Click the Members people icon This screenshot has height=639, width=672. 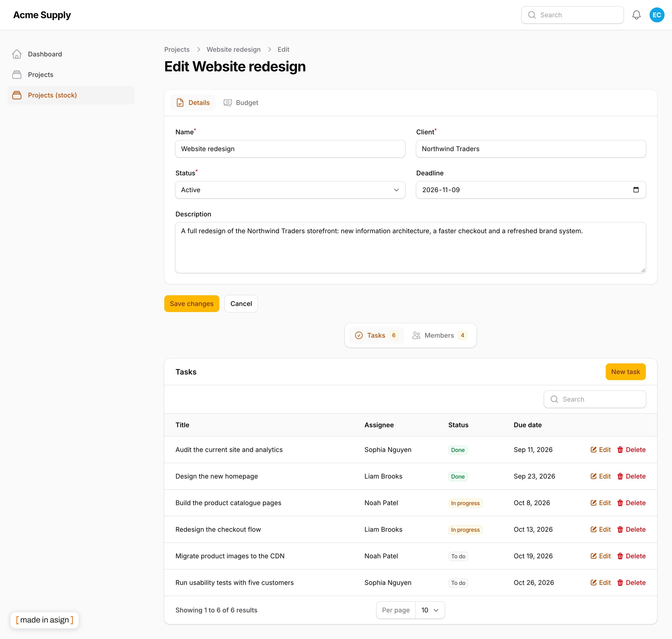click(x=416, y=336)
